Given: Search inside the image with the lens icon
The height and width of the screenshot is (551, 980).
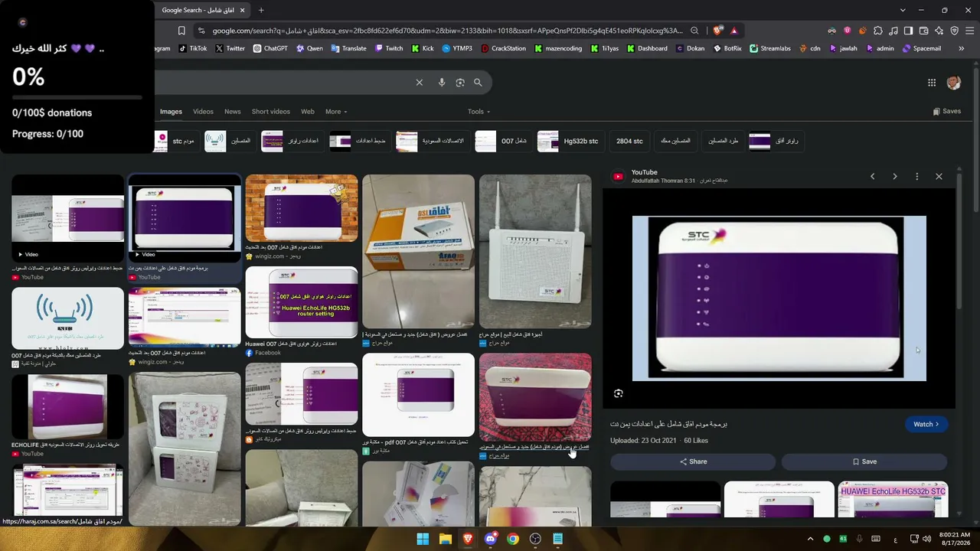Looking at the screenshot, I should click(x=619, y=393).
